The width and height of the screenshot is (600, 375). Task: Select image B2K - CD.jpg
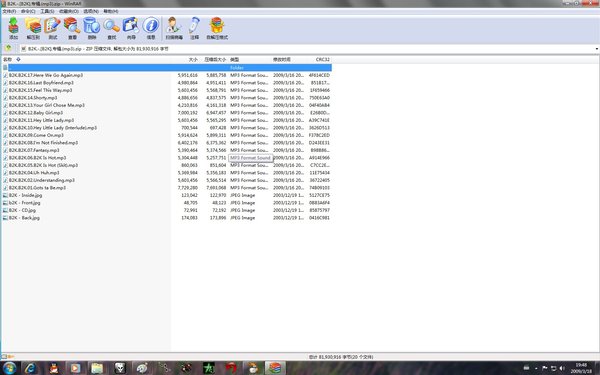click(22, 210)
